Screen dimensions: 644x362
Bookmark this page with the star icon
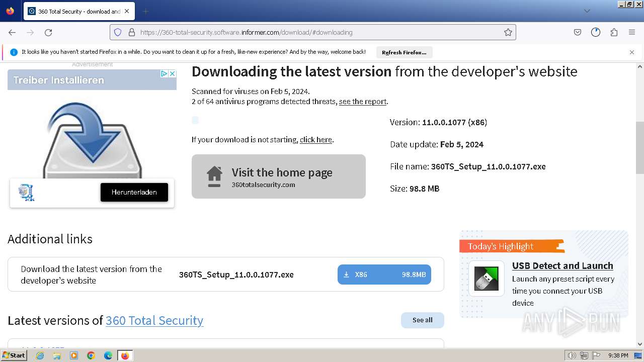tap(508, 32)
